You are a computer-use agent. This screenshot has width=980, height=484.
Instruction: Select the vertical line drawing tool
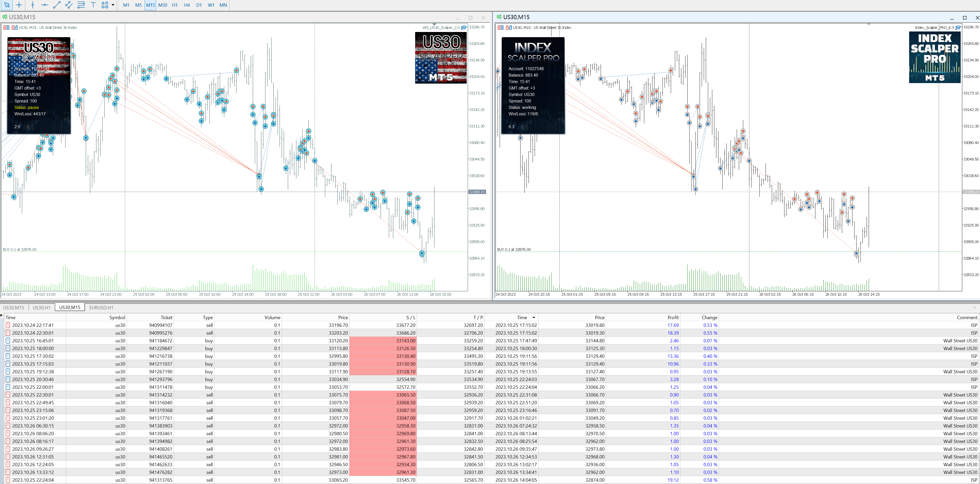[x=33, y=5]
